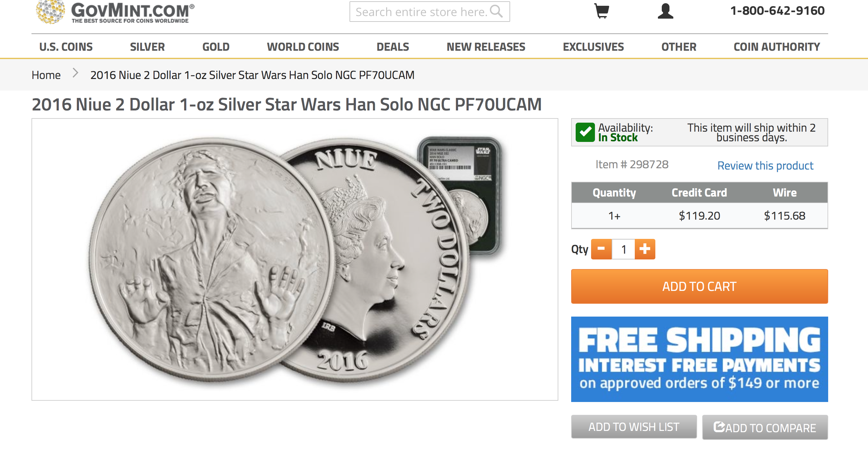Open the World Coins menu
Image resolution: width=868 pixels, height=463 pixels.
click(303, 47)
